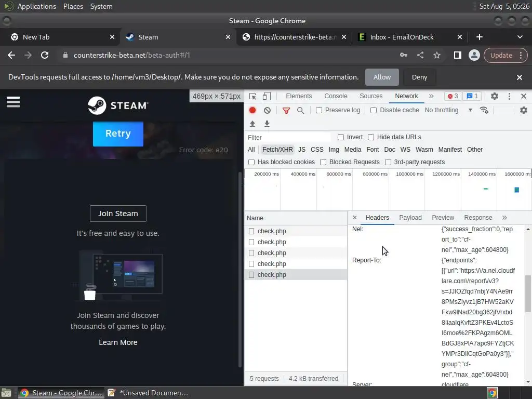This screenshot has height=399, width=532.
Task: Import HAR file upload arrow
Action: click(x=252, y=124)
